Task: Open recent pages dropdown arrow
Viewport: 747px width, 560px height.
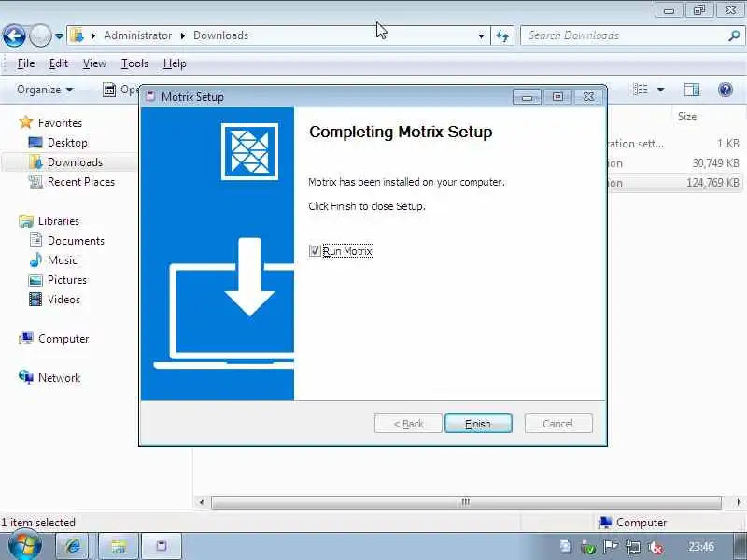Action: [59, 35]
